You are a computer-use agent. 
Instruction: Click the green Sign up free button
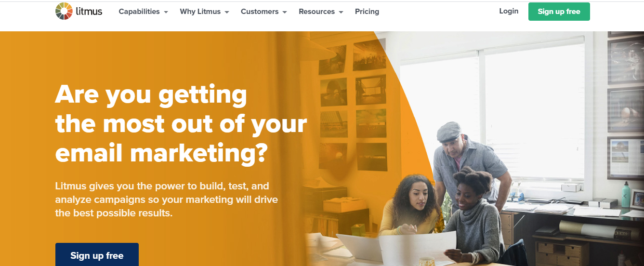(559, 12)
